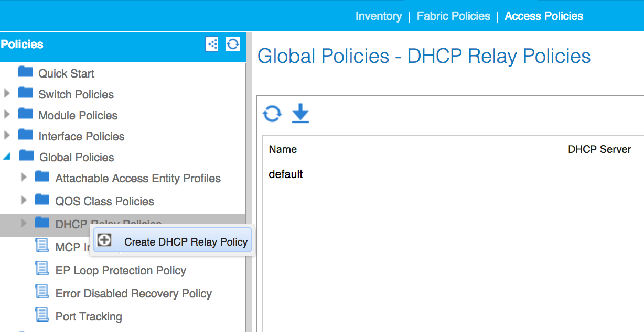
Task: Open the Inventory tab
Action: (x=379, y=16)
